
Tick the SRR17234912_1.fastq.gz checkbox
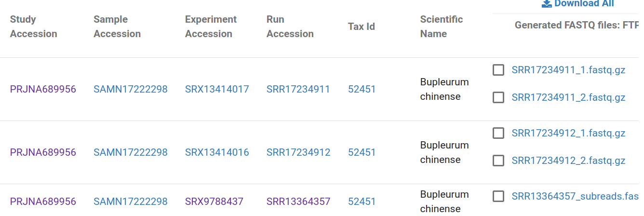[498, 133]
